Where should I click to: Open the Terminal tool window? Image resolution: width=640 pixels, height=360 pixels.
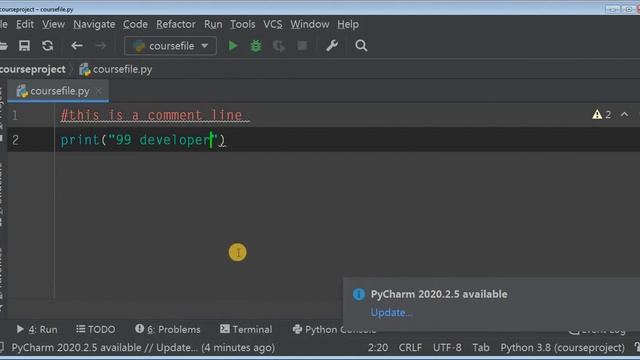coord(246,329)
